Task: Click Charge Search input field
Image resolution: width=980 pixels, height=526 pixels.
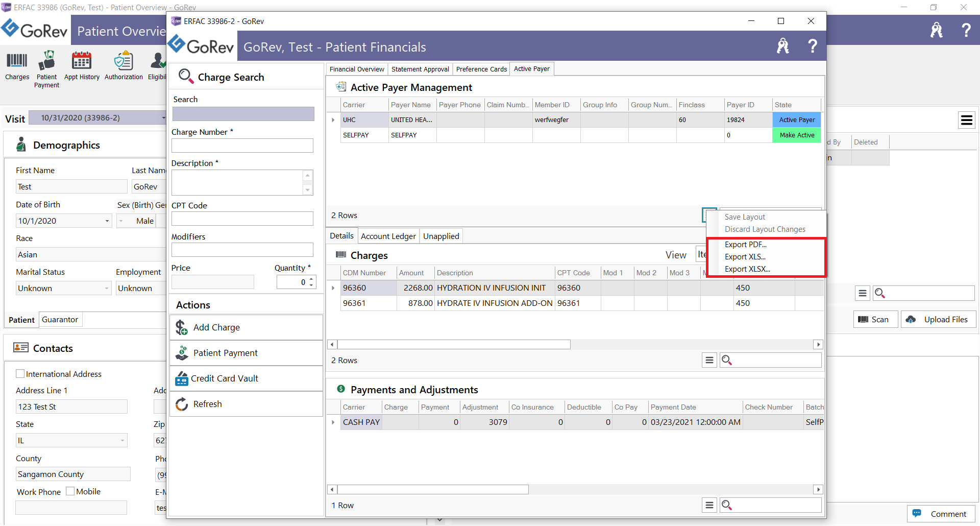Action: click(243, 114)
